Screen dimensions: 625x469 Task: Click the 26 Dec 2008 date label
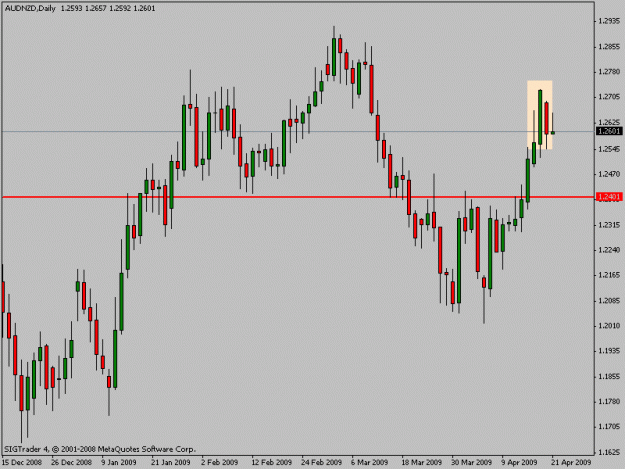tap(72, 462)
